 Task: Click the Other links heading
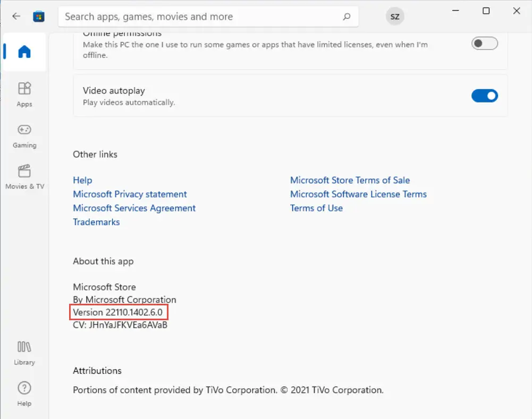point(95,154)
